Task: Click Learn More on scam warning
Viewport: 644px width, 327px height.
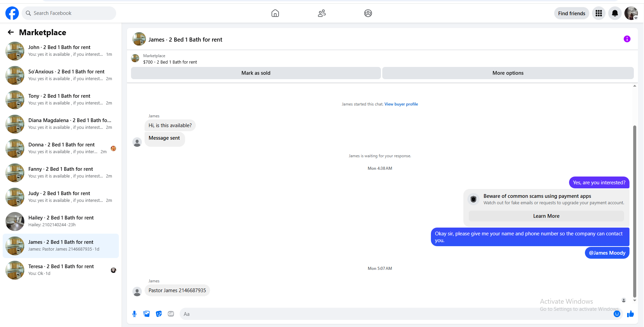Action: click(x=546, y=216)
